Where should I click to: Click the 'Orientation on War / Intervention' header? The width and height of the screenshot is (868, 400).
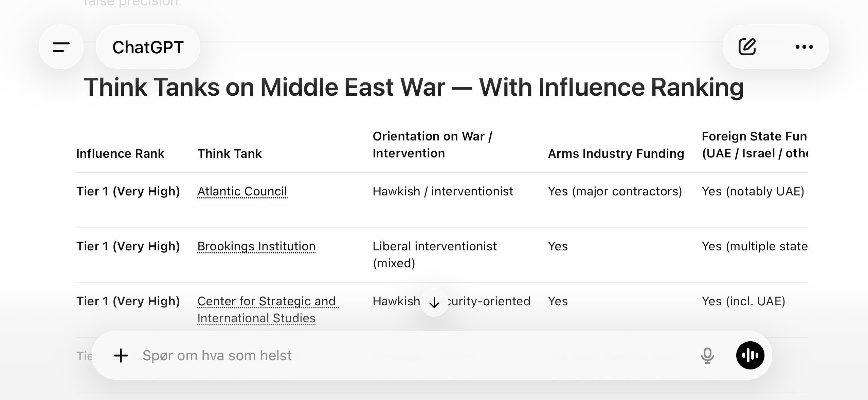(x=432, y=145)
